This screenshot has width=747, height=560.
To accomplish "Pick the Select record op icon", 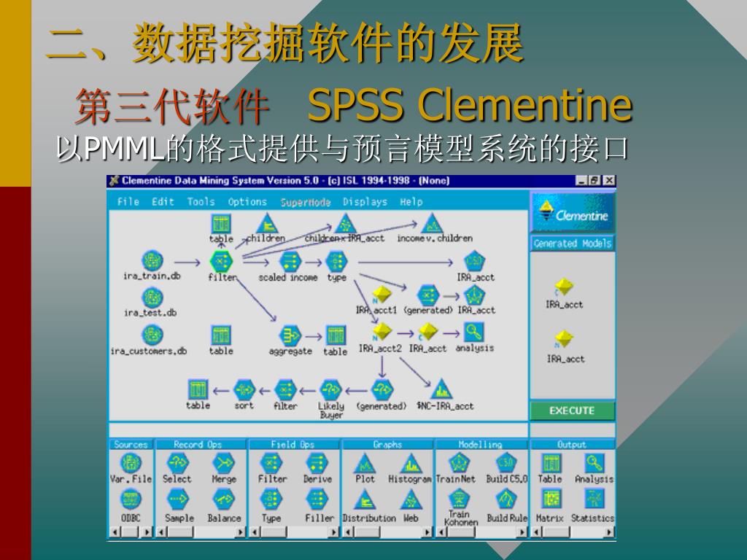I will (x=178, y=462).
